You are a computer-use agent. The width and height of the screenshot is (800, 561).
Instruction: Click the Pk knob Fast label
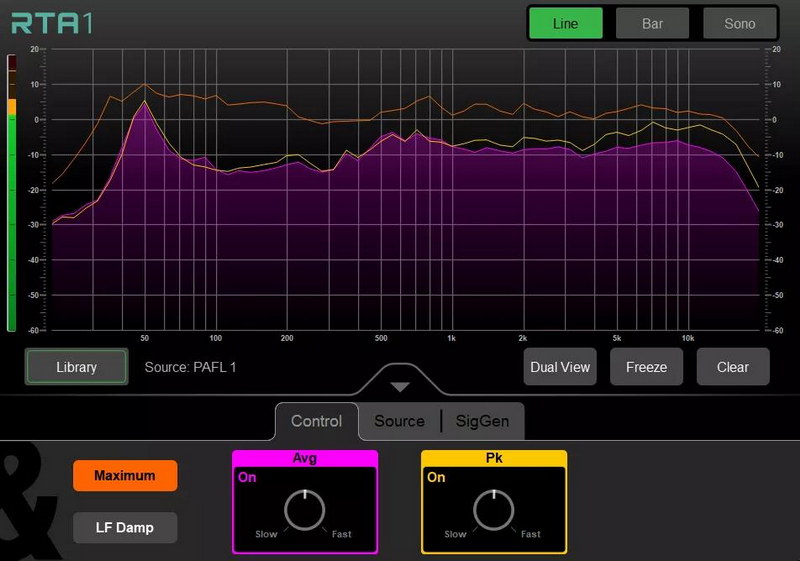point(531,534)
